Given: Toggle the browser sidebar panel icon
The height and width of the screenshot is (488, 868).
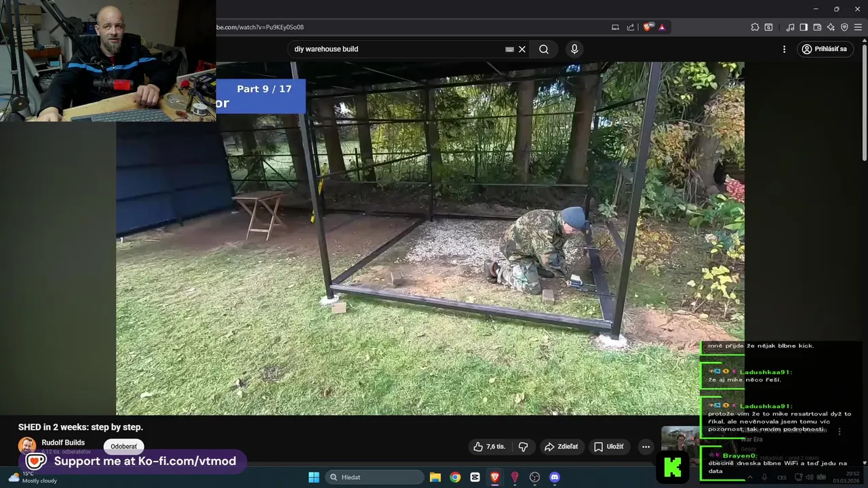Looking at the screenshot, I should [804, 27].
